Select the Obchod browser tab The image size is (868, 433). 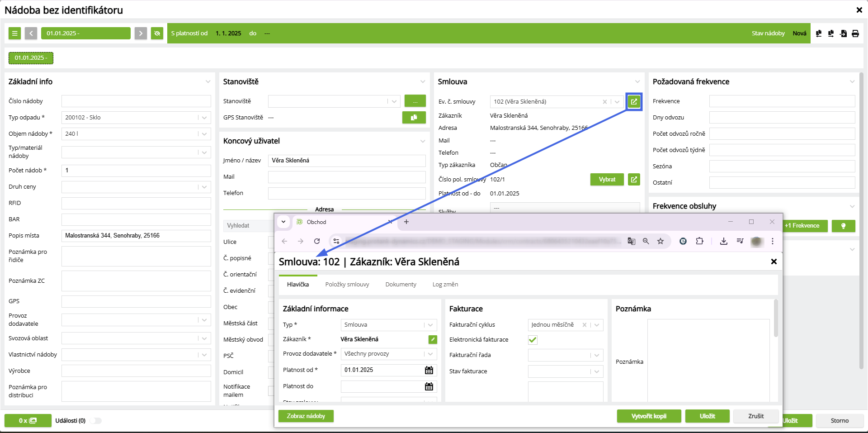(x=344, y=222)
